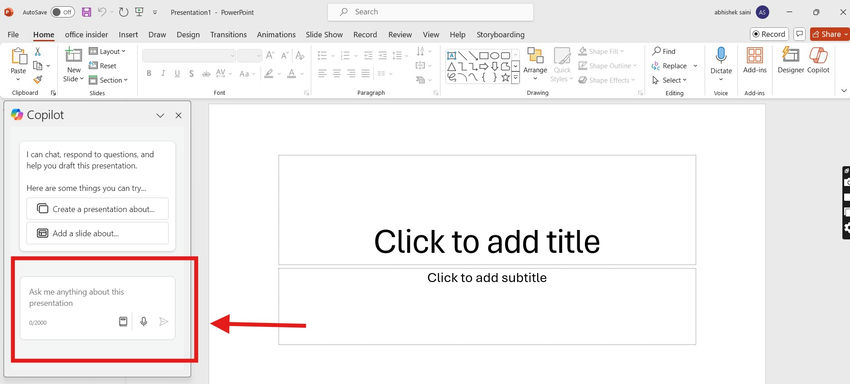Open the font name combo box
Screen dimensions: 850x384
pos(188,56)
